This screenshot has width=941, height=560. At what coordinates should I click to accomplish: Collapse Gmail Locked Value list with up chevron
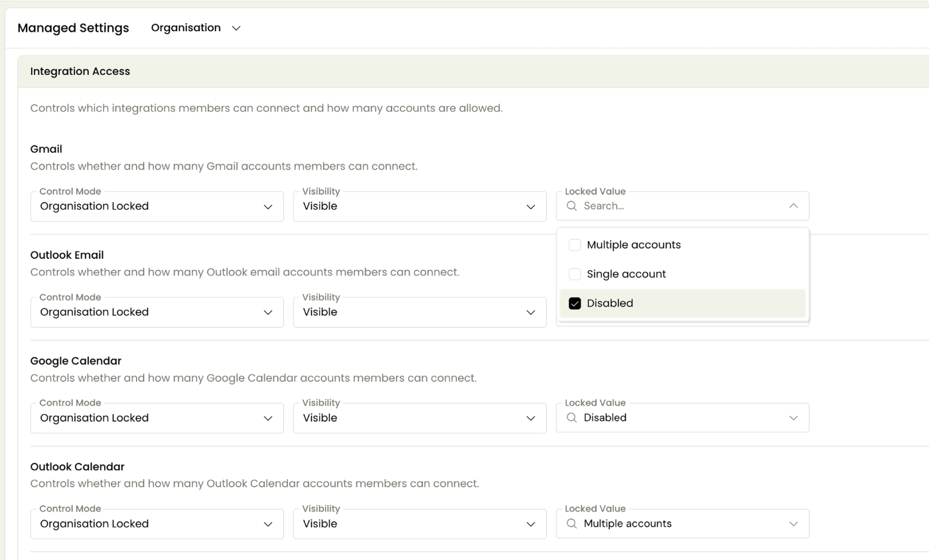click(x=794, y=206)
